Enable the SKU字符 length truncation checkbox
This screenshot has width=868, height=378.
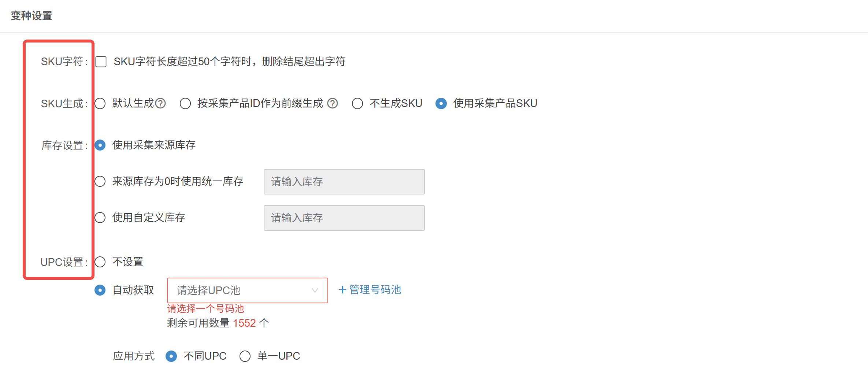coord(101,62)
